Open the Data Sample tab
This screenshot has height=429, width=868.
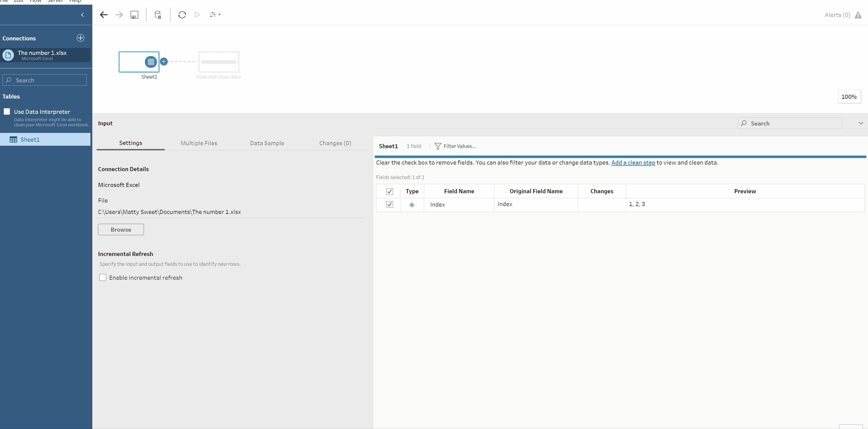click(x=267, y=143)
